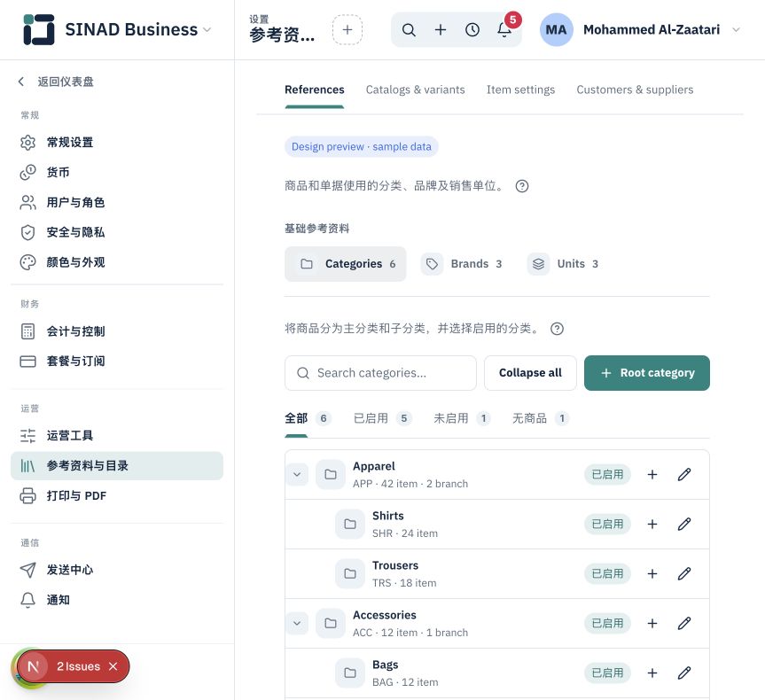Open the recent history clock icon

click(472, 30)
